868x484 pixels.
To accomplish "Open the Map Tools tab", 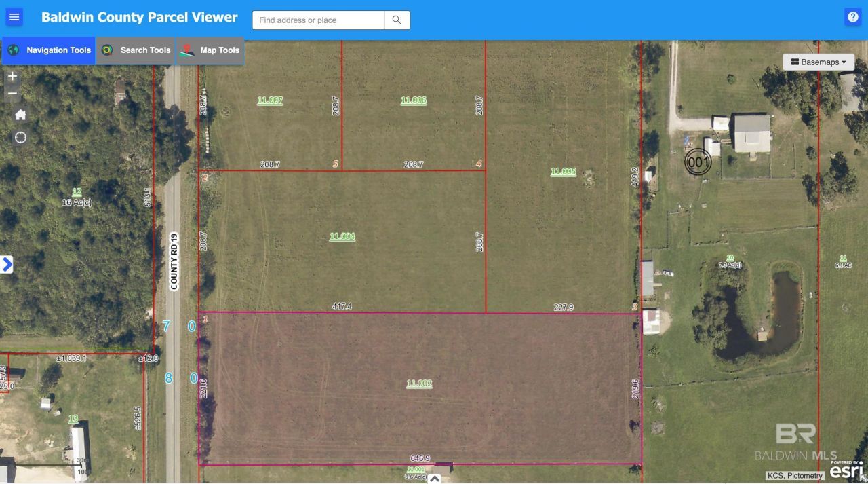I will pos(210,50).
